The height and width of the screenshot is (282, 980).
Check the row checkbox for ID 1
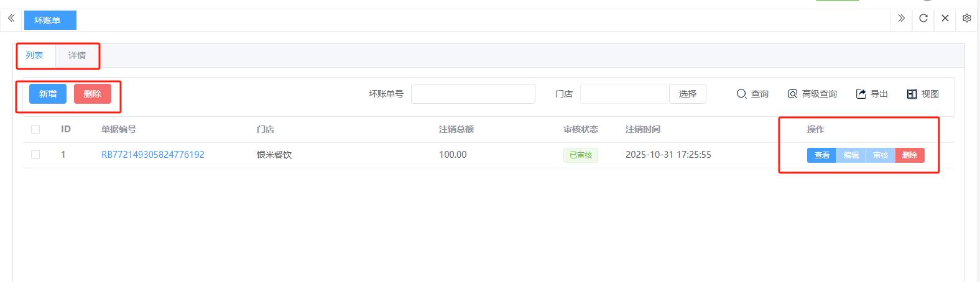point(35,155)
